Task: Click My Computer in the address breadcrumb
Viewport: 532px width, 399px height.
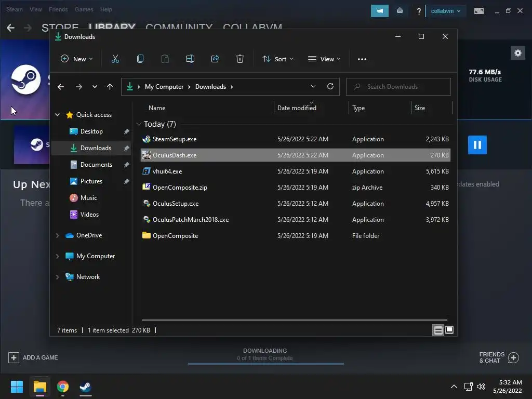Action: pos(164,87)
